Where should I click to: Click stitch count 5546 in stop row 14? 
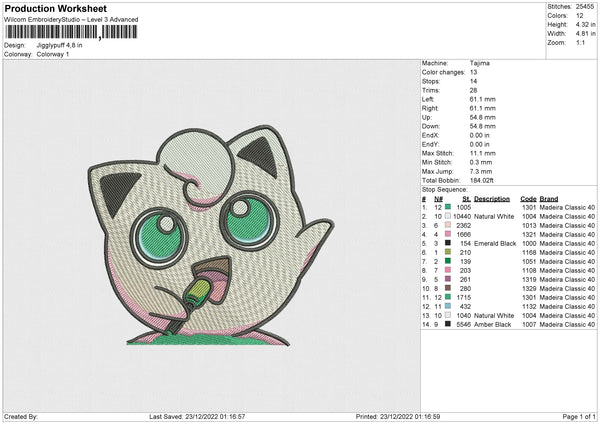point(463,325)
